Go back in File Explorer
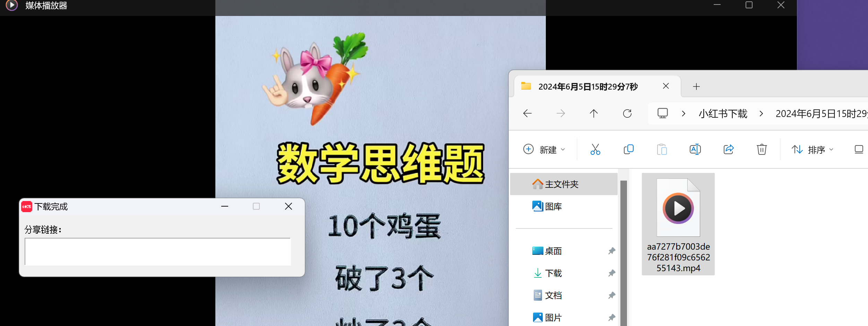 coord(527,114)
